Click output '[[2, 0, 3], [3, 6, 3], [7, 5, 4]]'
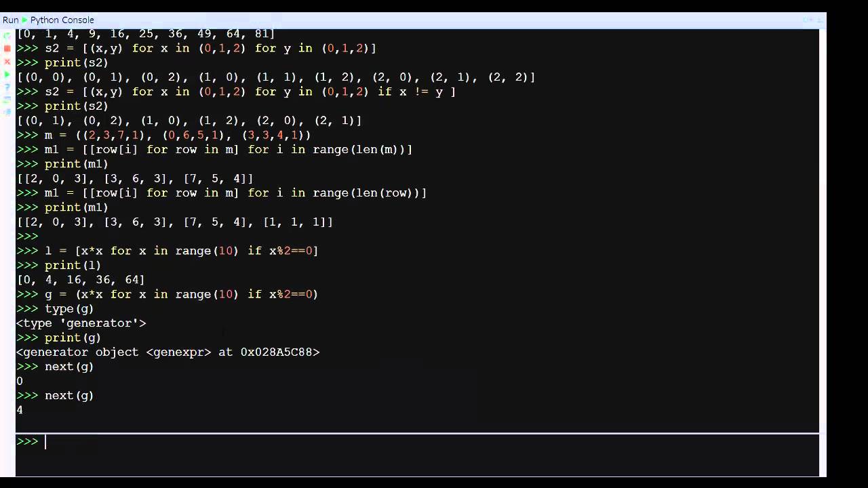The image size is (868, 488). pyautogui.click(x=135, y=178)
